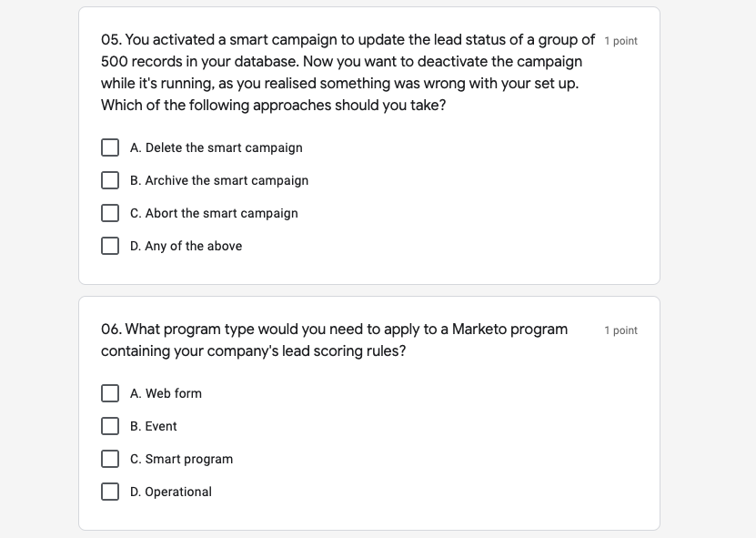The height and width of the screenshot is (538, 756).
Task: Click the '1 point' label on question 05
Action: [620, 41]
